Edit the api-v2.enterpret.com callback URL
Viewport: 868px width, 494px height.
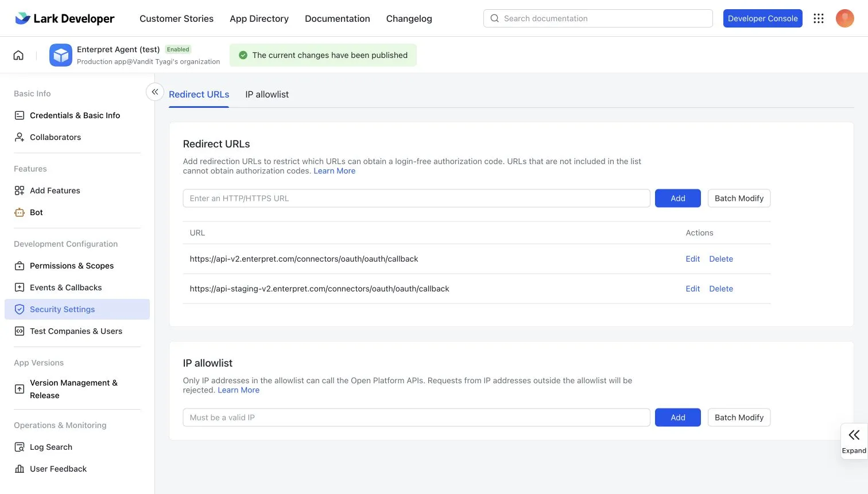tap(693, 259)
